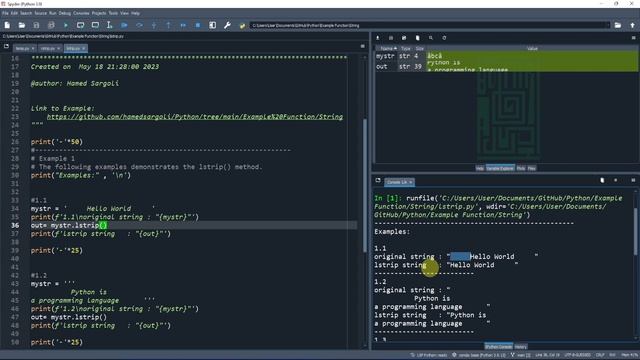The image size is (640, 360).
Task: Select the Console 1/A tab
Action: click(x=399, y=182)
